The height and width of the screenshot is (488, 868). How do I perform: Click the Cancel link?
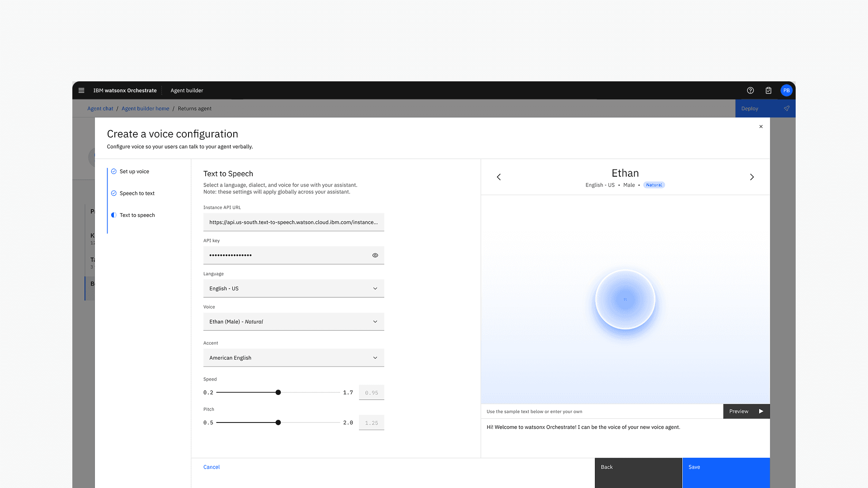211,467
